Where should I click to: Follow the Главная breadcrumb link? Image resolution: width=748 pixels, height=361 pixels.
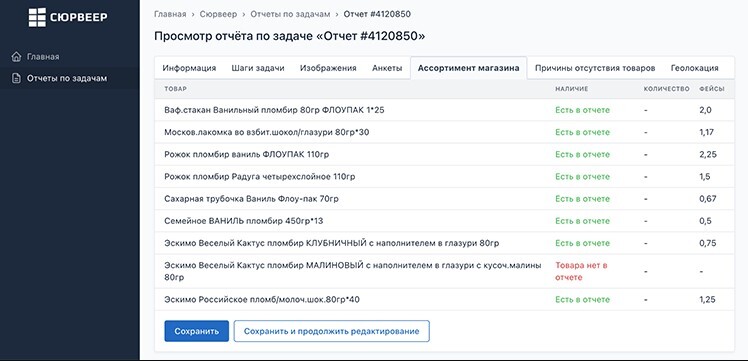click(170, 14)
